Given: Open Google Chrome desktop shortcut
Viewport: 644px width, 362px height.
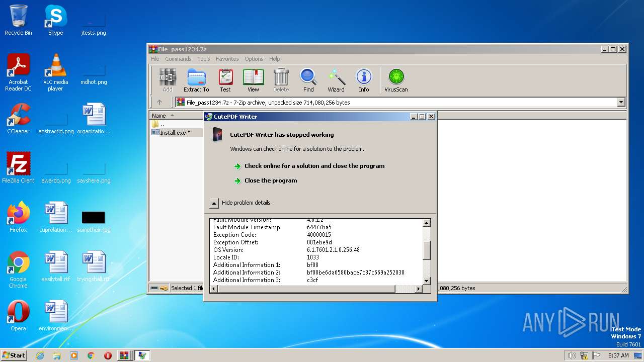Looking at the screenshot, I should point(18,269).
